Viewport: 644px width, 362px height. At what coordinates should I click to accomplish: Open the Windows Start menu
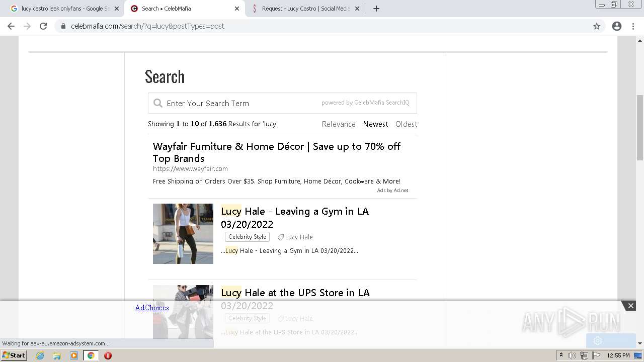coord(14,355)
